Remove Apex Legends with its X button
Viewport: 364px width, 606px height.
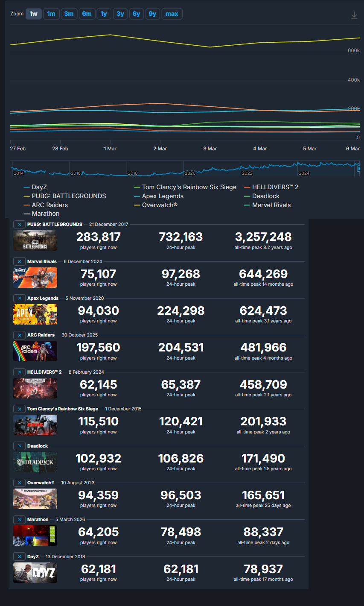20,298
